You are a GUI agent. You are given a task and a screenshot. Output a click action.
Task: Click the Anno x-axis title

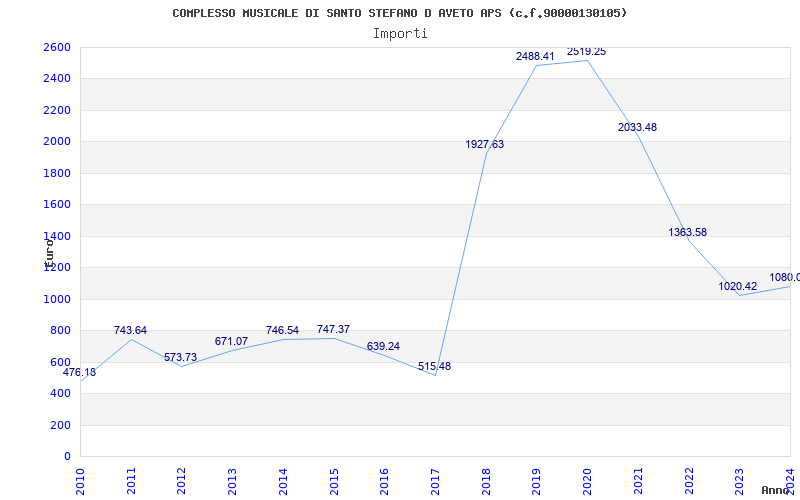(x=776, y=490)
